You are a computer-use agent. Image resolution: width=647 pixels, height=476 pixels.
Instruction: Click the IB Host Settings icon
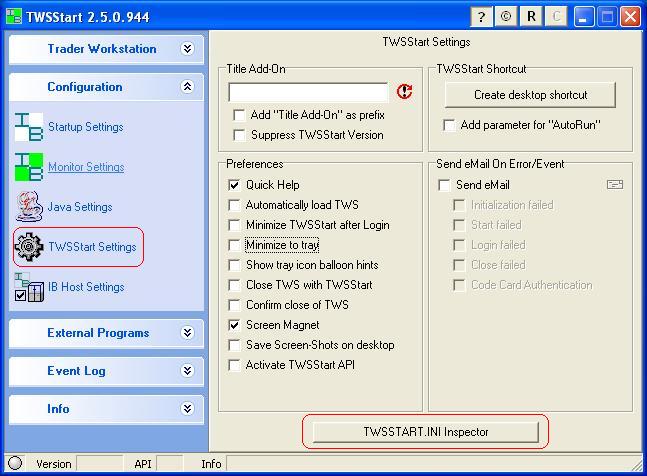(x=29, y=287)
